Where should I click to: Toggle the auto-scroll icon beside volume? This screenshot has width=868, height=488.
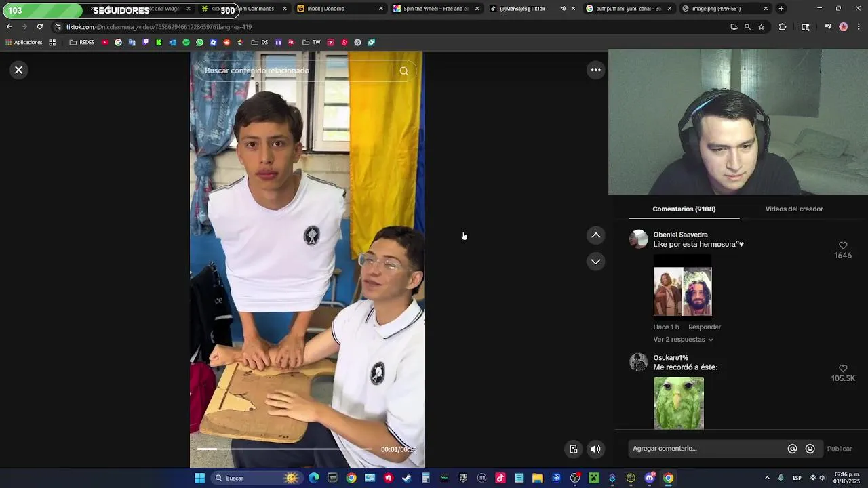[574, 449]
